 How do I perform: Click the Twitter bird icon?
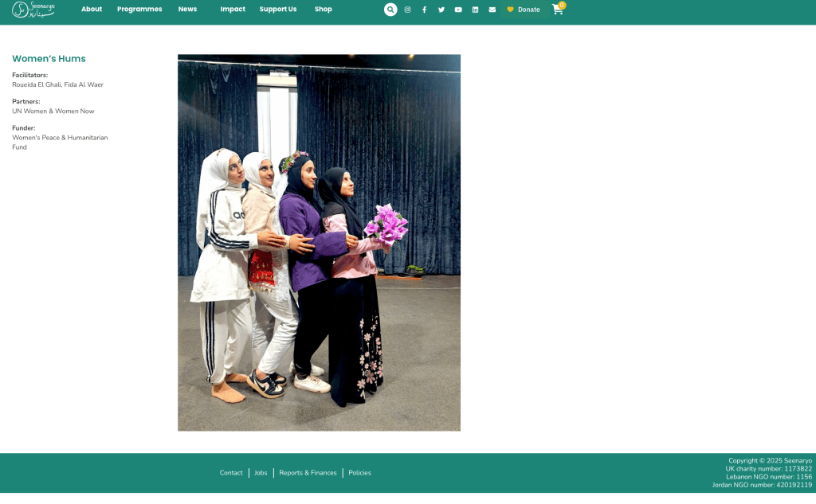[x=441, y=10]
